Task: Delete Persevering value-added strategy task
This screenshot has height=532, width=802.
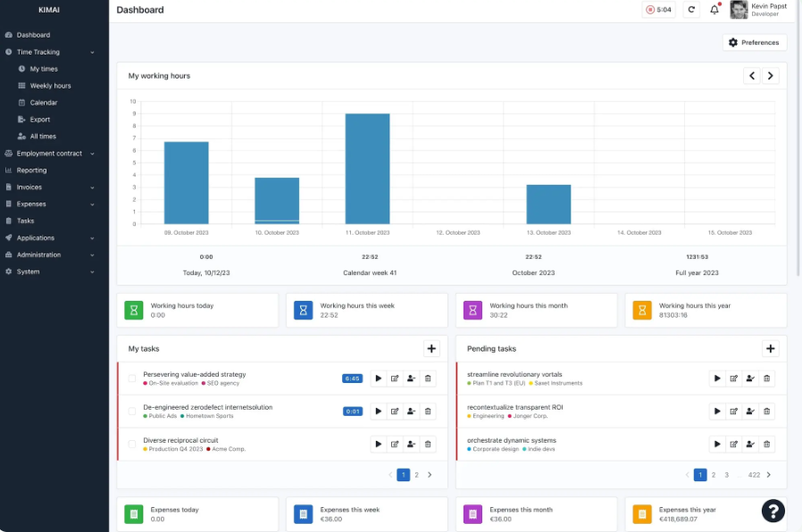Action: pyautogui.click(x=428, y=378)
